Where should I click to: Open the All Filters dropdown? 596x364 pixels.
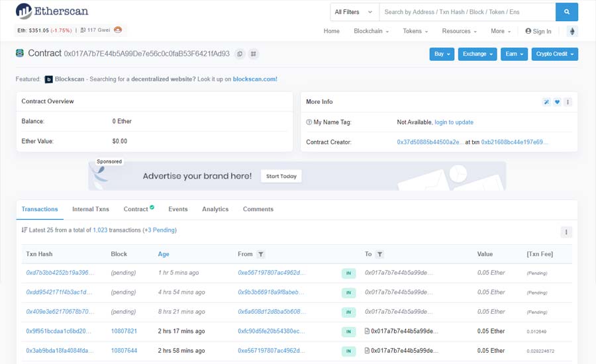(354, 12)
